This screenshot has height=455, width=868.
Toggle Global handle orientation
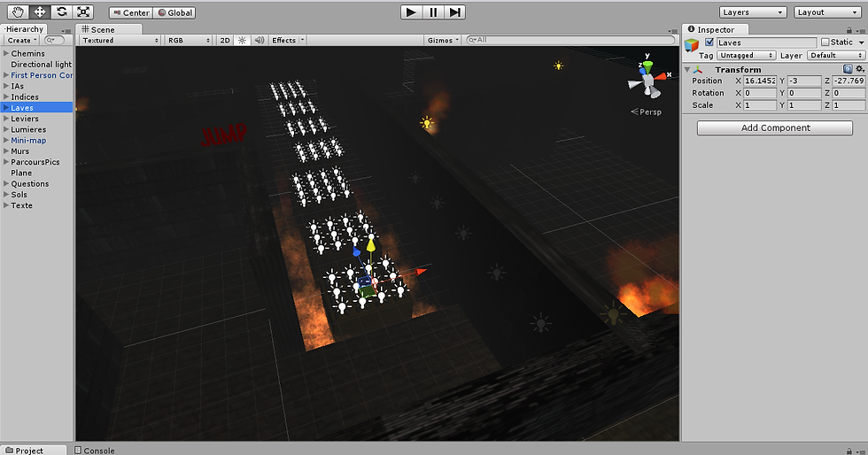pyautogui.click(x=174, y=12)
